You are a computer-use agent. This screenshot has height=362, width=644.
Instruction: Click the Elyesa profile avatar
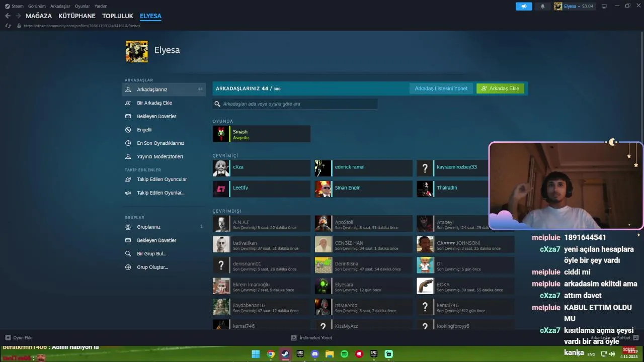(x=137, y=51)
